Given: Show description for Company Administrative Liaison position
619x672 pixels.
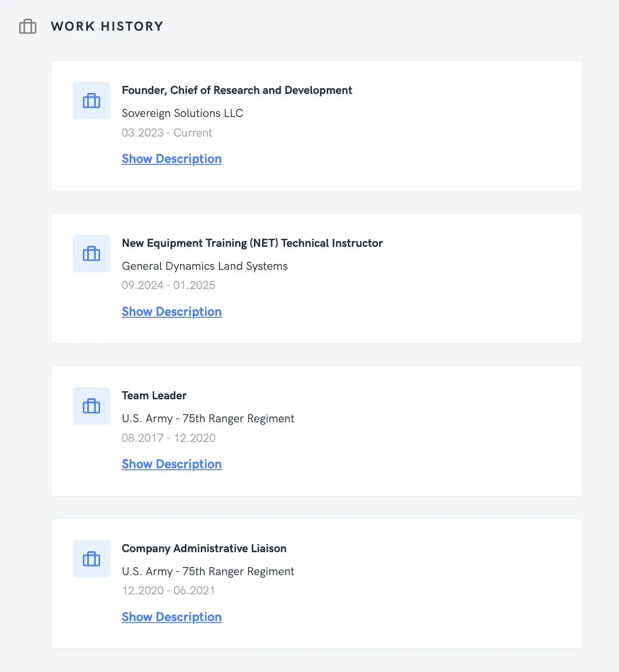Looking at the screenshot, I should pyautogui.click(x=172, y=617).
